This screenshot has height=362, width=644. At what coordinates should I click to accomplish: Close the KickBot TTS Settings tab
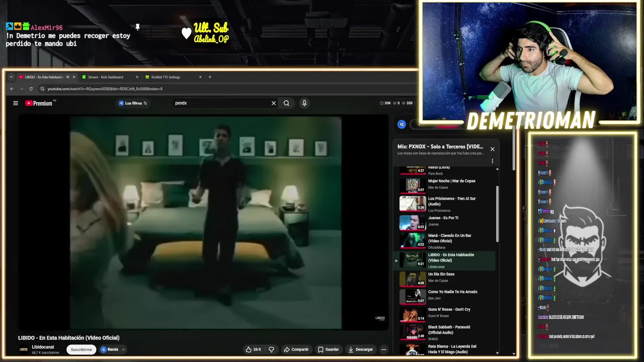coord(200,77)
